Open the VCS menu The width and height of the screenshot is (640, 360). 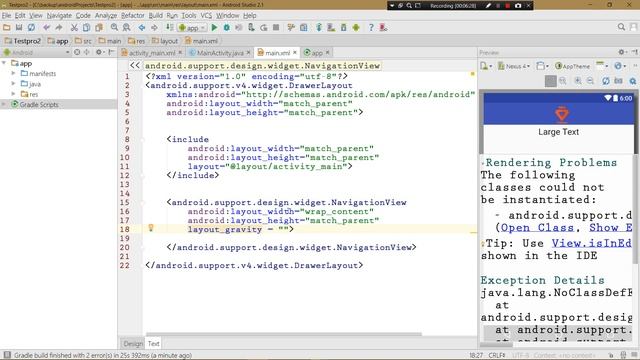click(206, 16)
